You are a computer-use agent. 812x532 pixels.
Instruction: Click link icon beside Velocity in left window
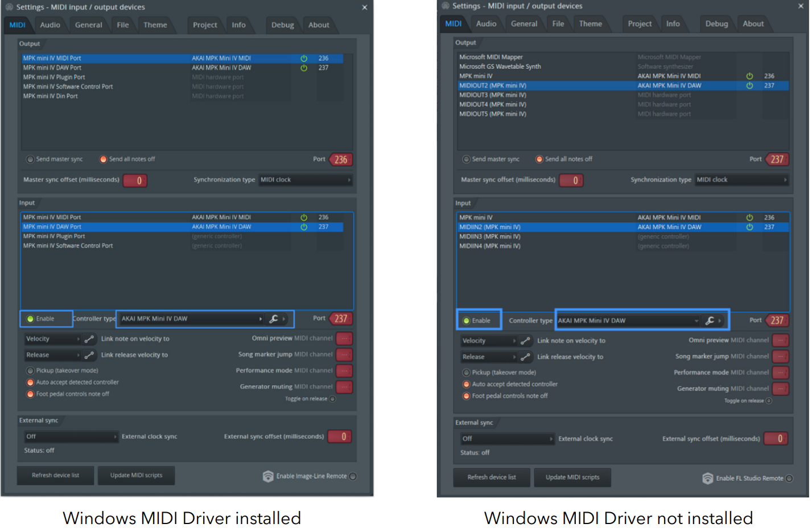(x=89, y=339)
